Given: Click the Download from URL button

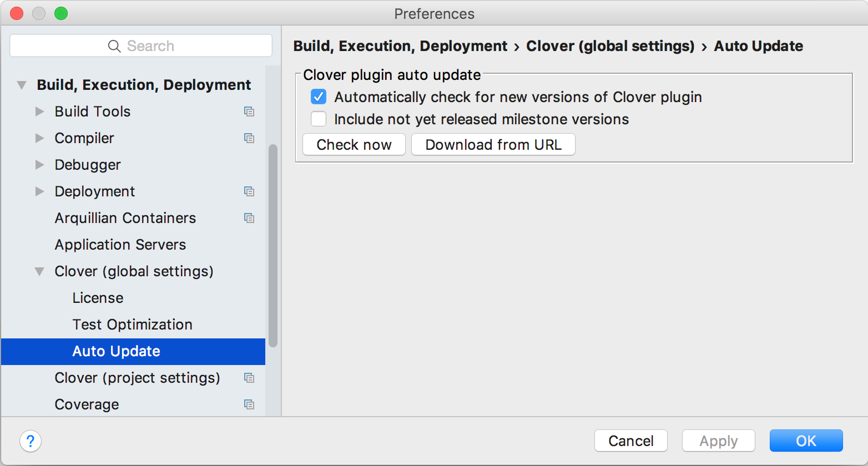Looking at the screenshot, I should [493, 145].
